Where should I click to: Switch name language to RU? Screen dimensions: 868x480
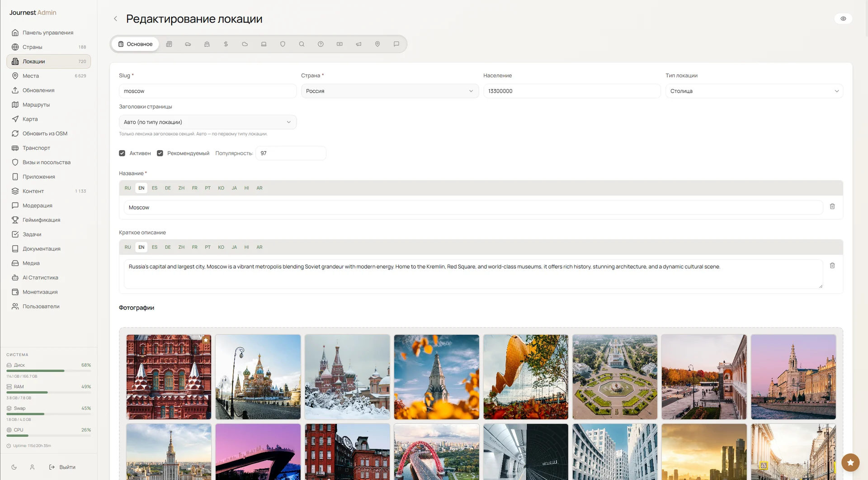[x=128, y=188]
